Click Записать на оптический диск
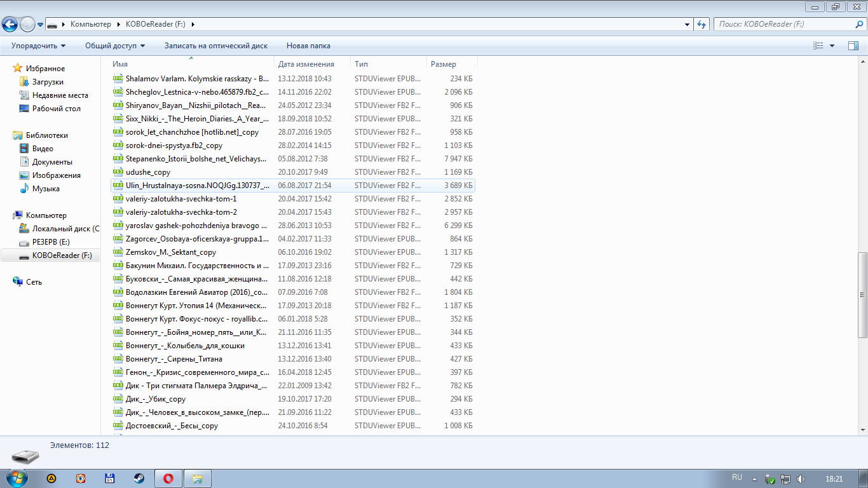Viewport: 868px width, 488px height. coord(215,46)
